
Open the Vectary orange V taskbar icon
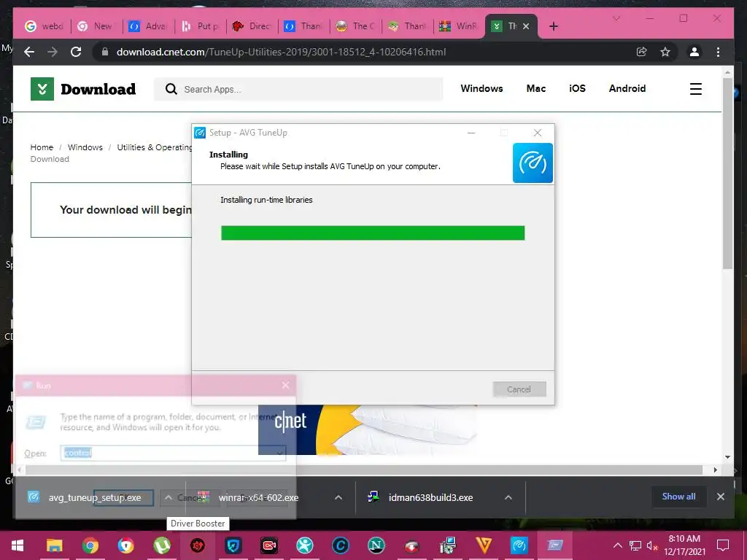(484, 545)
